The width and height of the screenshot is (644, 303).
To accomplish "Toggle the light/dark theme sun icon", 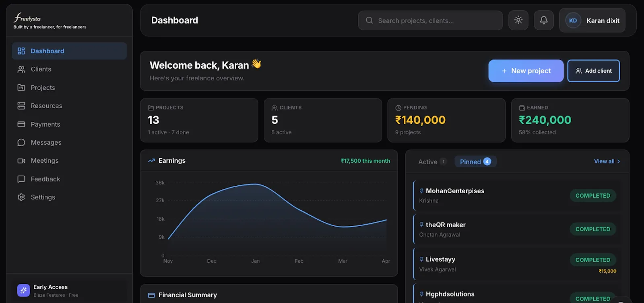I will click(x=518, y=20).
